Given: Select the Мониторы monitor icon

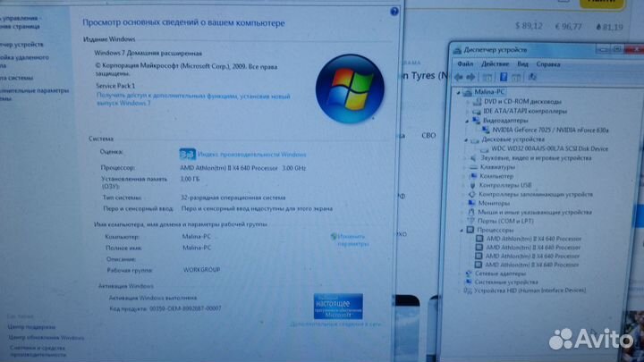Looking at the screenshot, I should (471, 203).
